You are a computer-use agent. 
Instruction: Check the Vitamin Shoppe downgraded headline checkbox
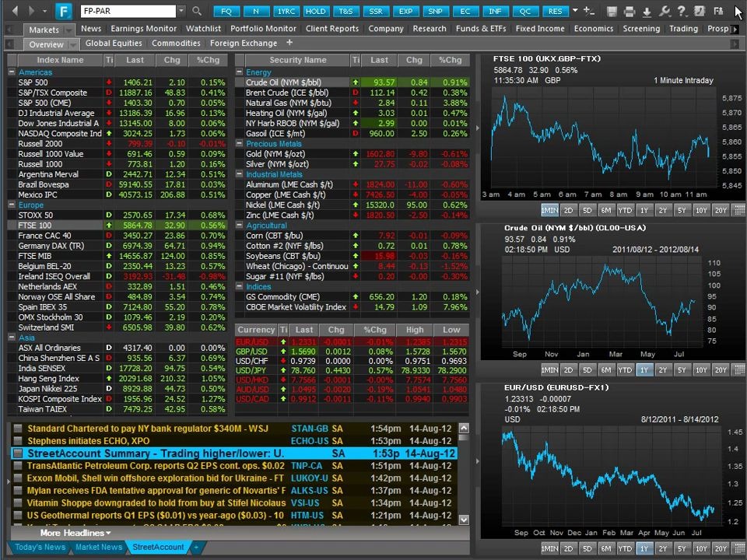tap(18, 502)
